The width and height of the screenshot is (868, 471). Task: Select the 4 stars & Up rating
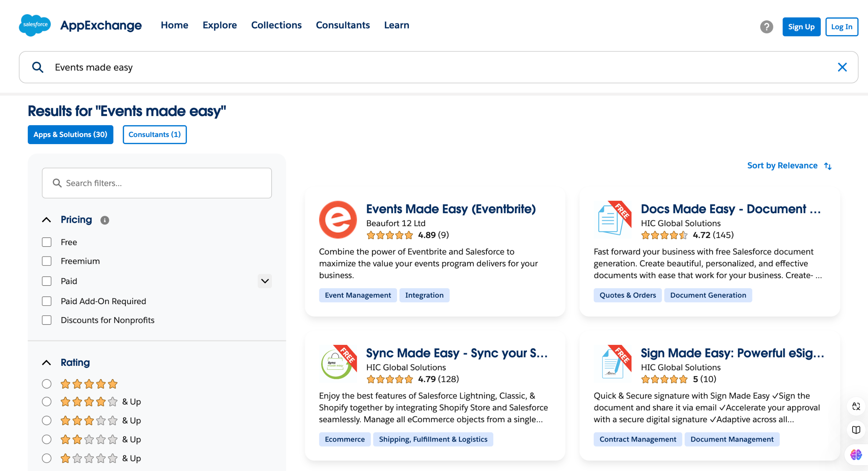47,401
